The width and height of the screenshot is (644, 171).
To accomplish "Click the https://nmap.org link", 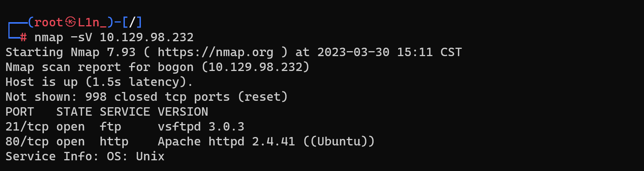I will coord(216,52).
